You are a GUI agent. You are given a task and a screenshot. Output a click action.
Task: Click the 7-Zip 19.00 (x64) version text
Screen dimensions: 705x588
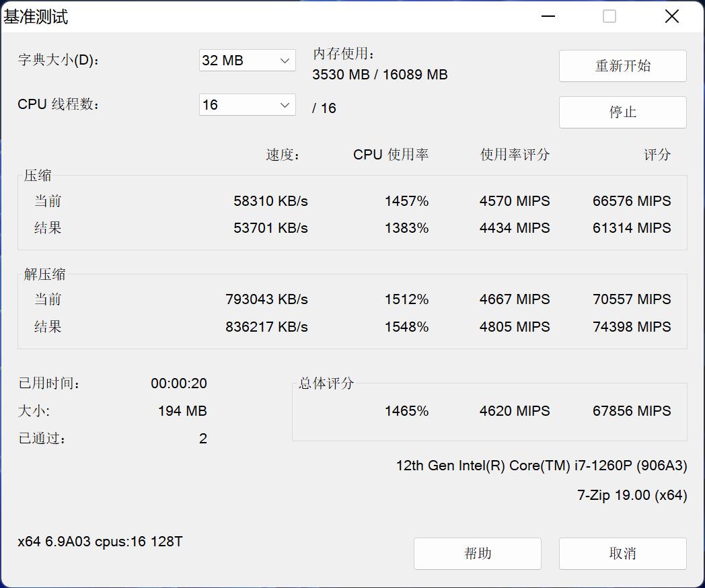(632, 495)
